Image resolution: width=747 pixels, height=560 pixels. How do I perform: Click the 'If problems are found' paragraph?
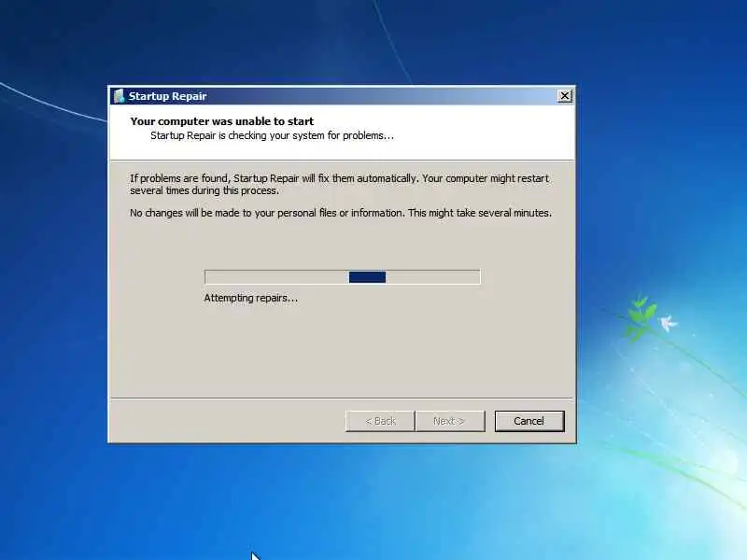point(339,184)
